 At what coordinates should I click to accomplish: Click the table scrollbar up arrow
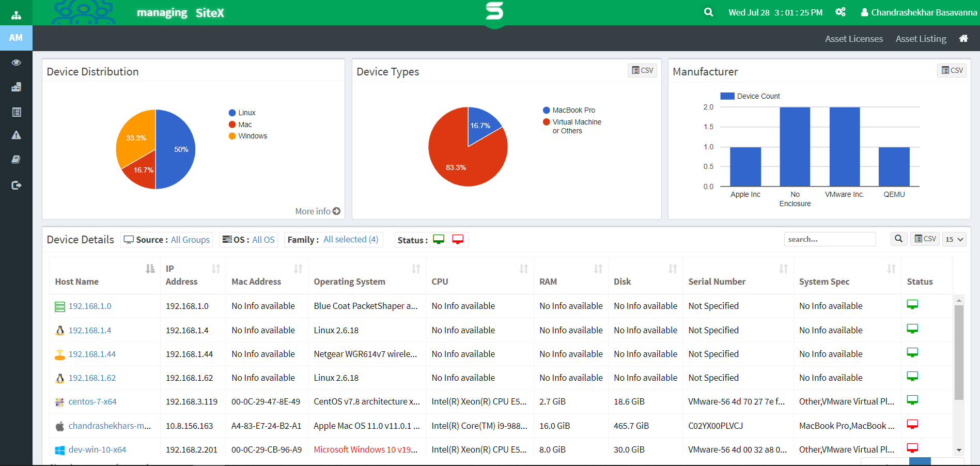coord(959,300)
